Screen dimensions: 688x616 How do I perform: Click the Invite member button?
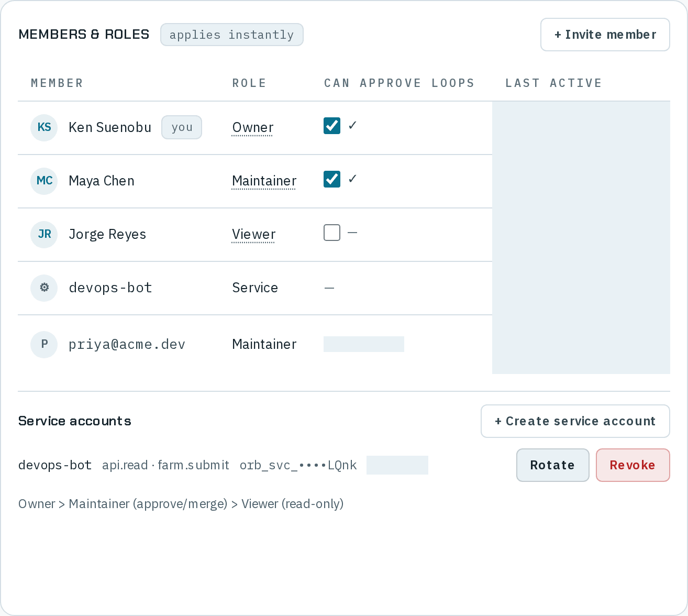pos(605,35)
